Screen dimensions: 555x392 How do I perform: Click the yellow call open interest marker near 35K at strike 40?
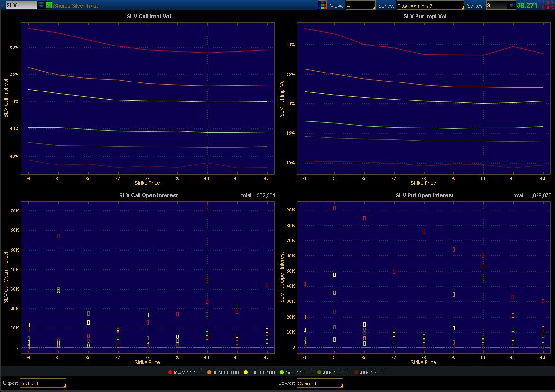coord(207,280)
